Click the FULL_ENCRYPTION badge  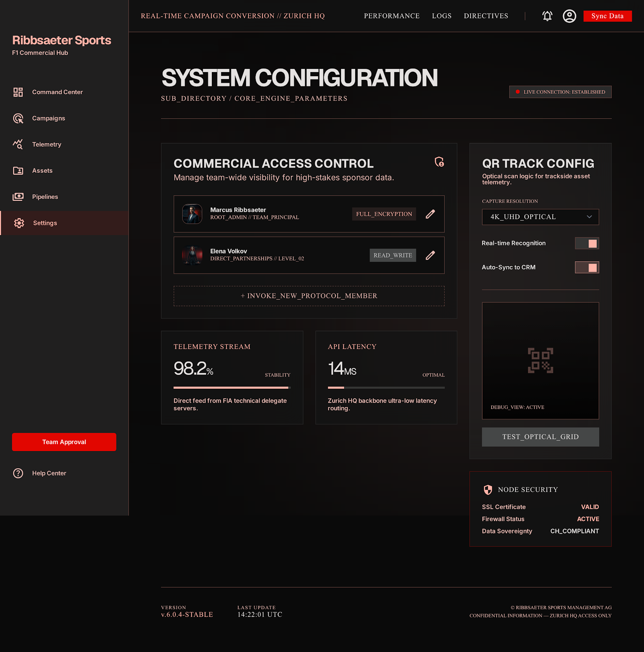(384, 214)
